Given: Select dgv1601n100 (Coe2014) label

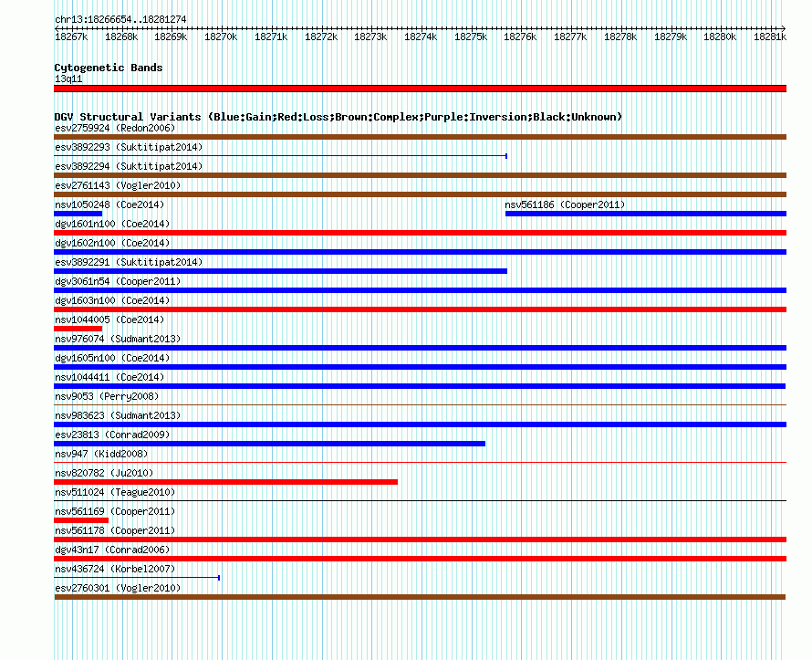Looking at the screenshot, I should point(112,224).
